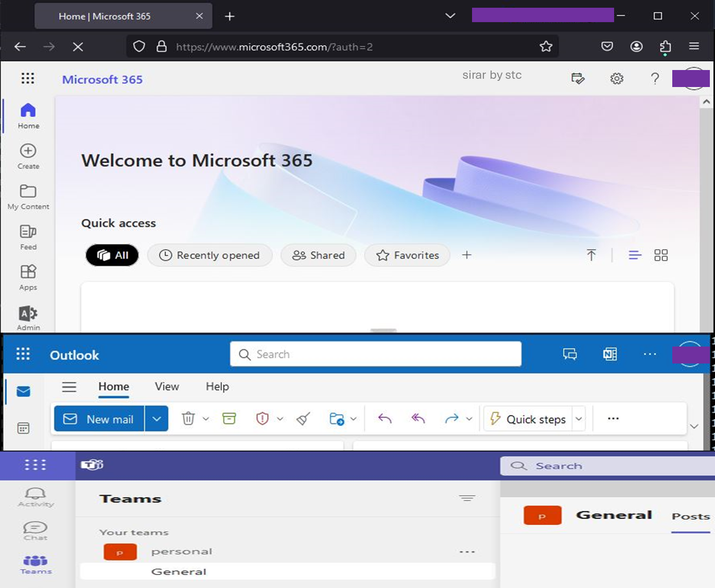Switch Quick access to list view

(635, 255)
